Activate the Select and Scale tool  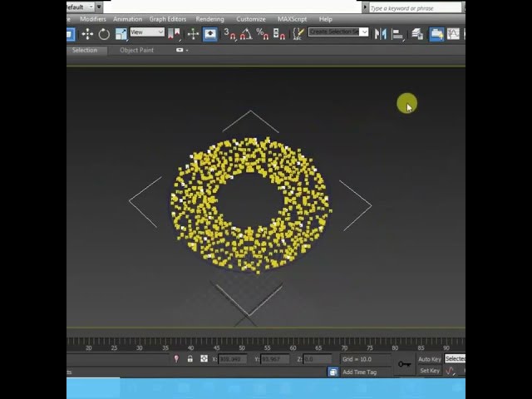pyautogui.click(x=121, y=34)
